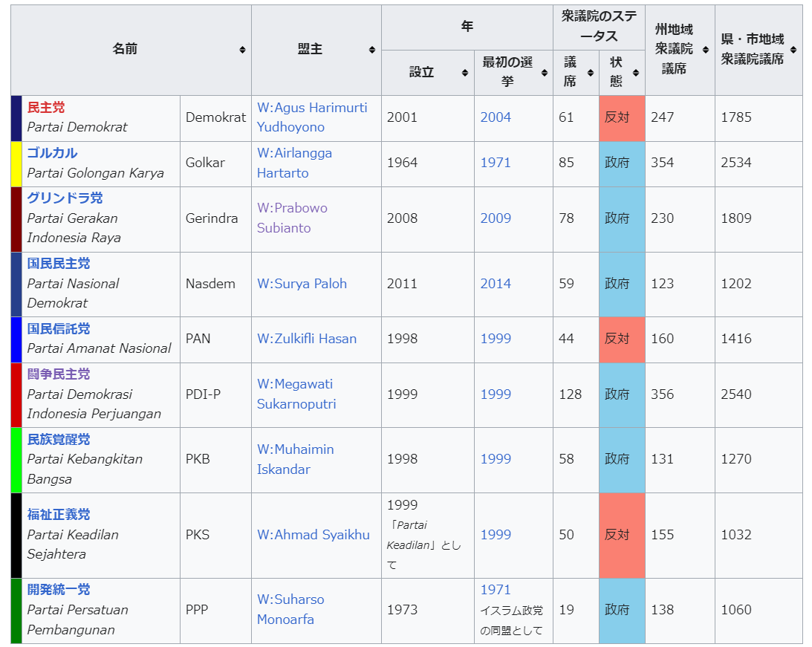Click the W:Prabowo Subianto leader link

coord(292,218)
